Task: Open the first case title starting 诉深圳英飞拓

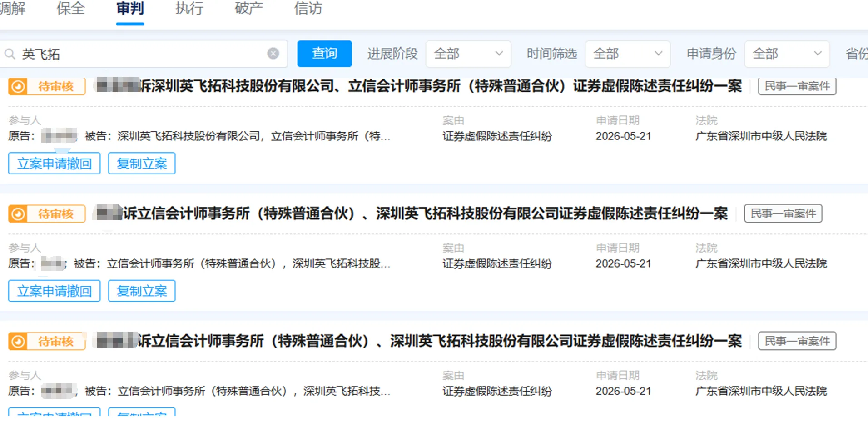Action: [441, 86]
